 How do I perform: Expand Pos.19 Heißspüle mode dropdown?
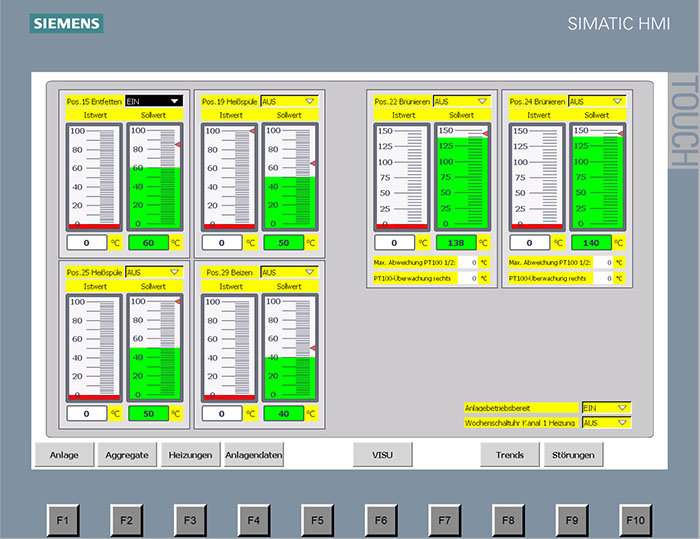pos(289,101)
